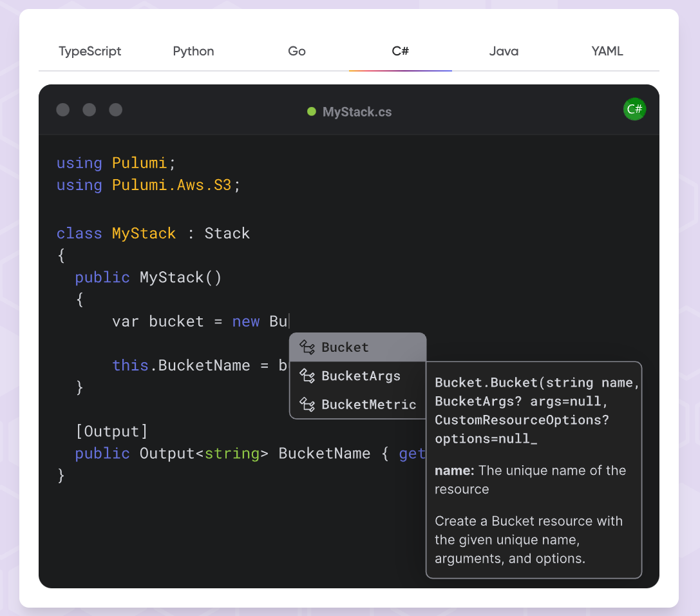Choose BucketArgs from the autocomplete list
This screenshot has width=700, height=616.
pos(357,376)
